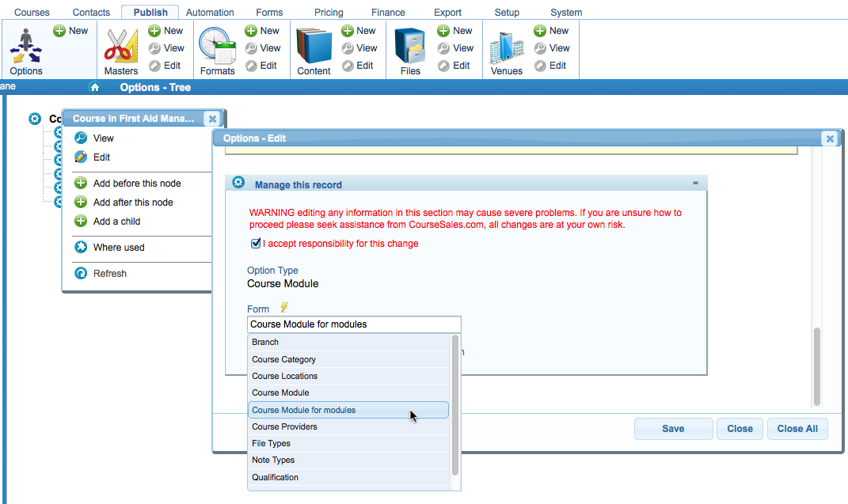
Task: Click the Form dropdown list scrollbar
Action: [x=454, y=405]
